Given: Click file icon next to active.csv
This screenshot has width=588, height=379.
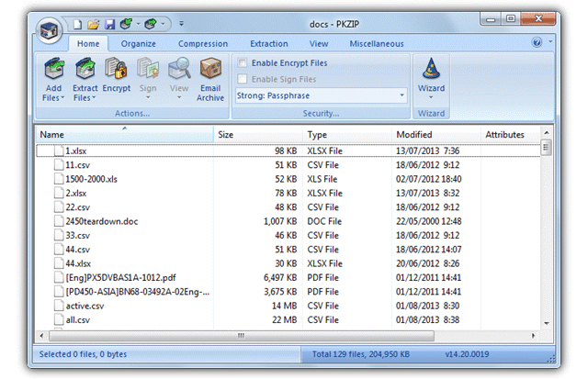Looking at the screenshot, I should tap(59, 306).
